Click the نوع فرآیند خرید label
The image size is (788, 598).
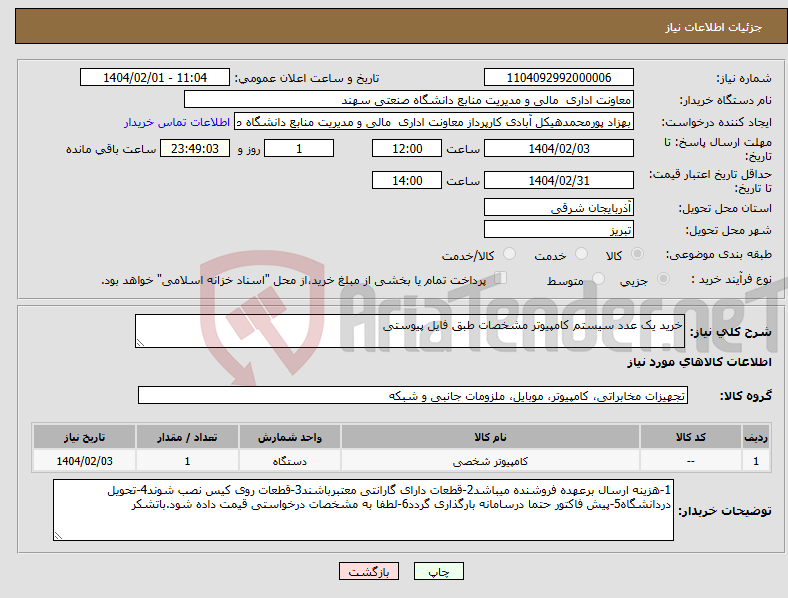point(731,279)
